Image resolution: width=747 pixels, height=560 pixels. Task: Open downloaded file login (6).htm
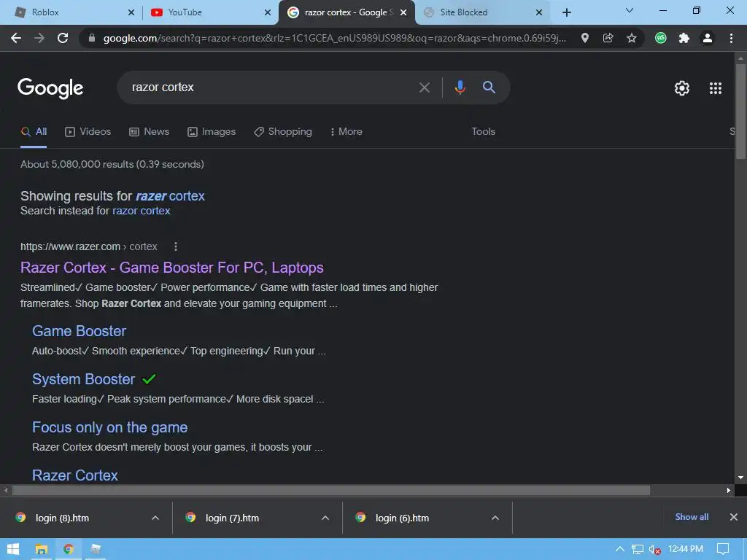tap(402, 518)
